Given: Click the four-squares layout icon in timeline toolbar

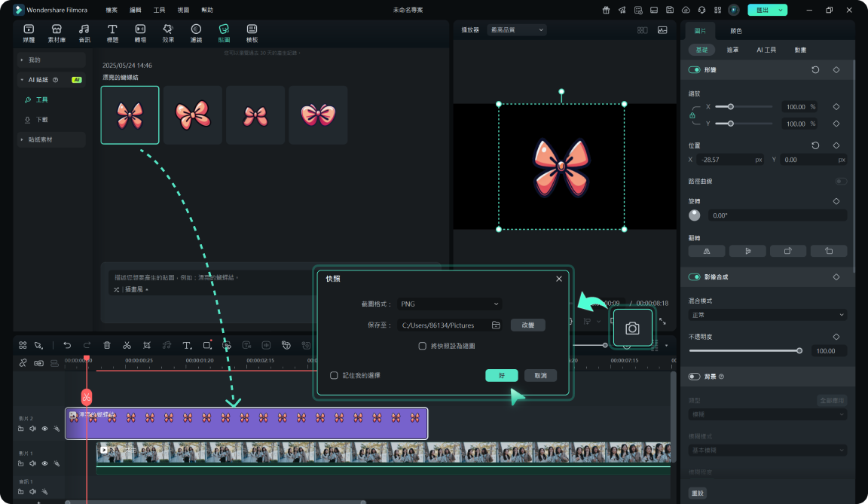Looking at the screenshot, I should [23, 345].
